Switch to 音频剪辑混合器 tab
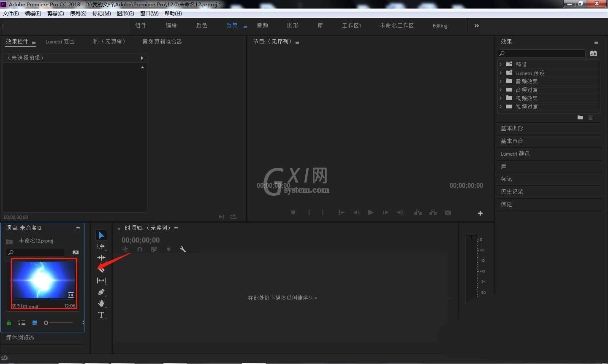 tap(162, 41)
